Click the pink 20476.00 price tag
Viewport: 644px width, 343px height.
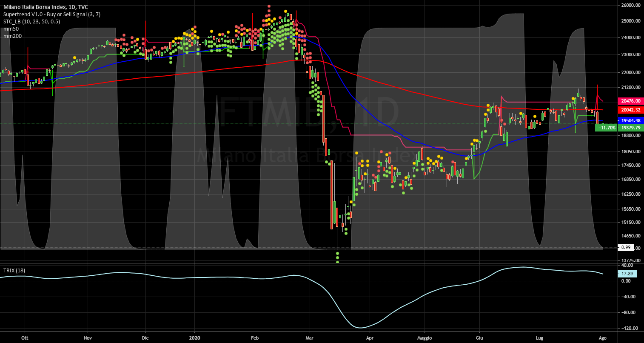click(x=630, y=101)
